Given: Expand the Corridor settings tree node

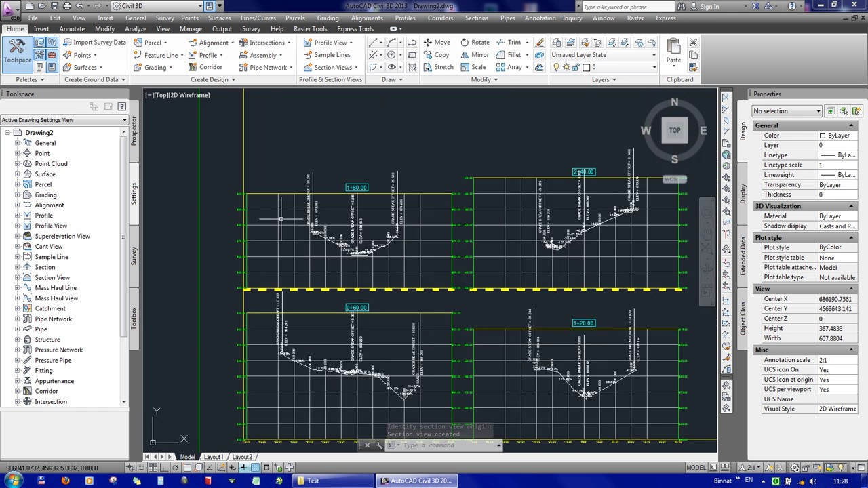Looking at the screenshot, I should tap(18, 391).
